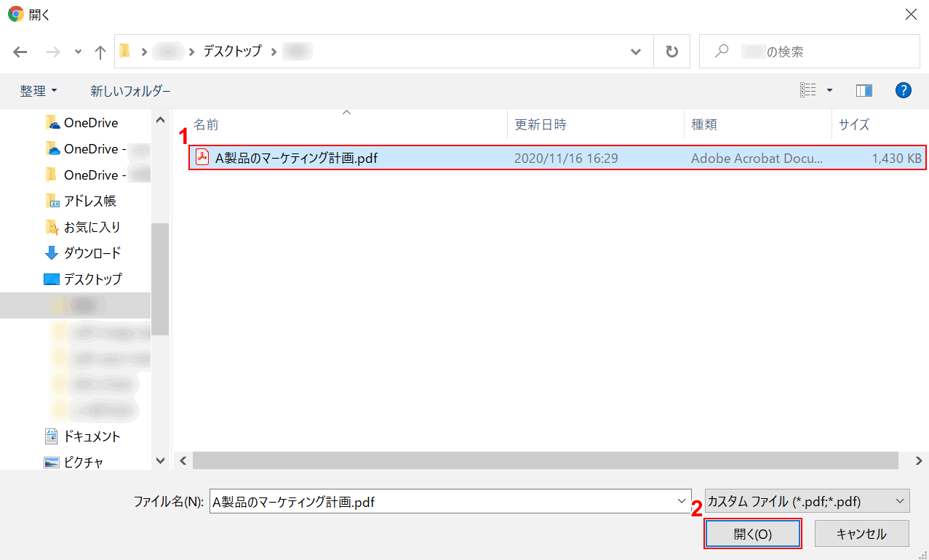929x560 pixels.
Task: Select ドキュメント in the navigation pane
Action: click(92, 436)
